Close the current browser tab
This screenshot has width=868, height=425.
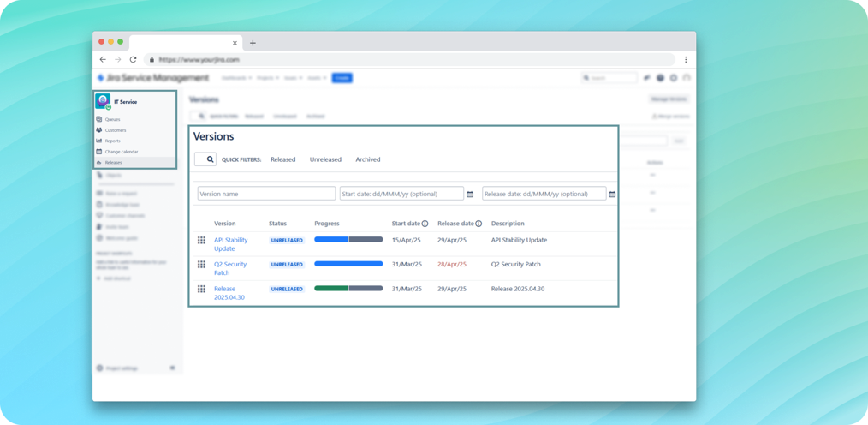235,43
